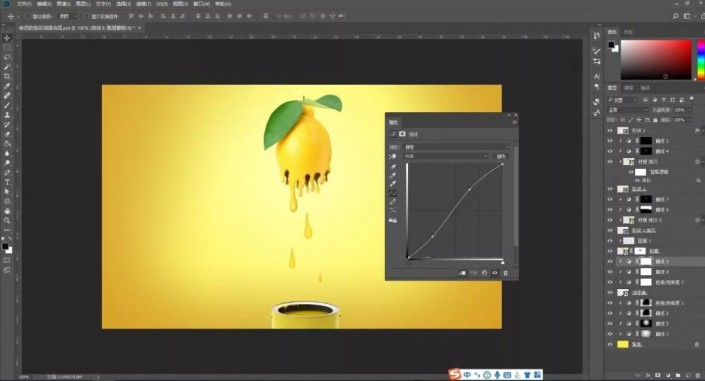Select the Horizontal Type tool
The height and width of the screenshot is (381, 705).
click(7, 182)
